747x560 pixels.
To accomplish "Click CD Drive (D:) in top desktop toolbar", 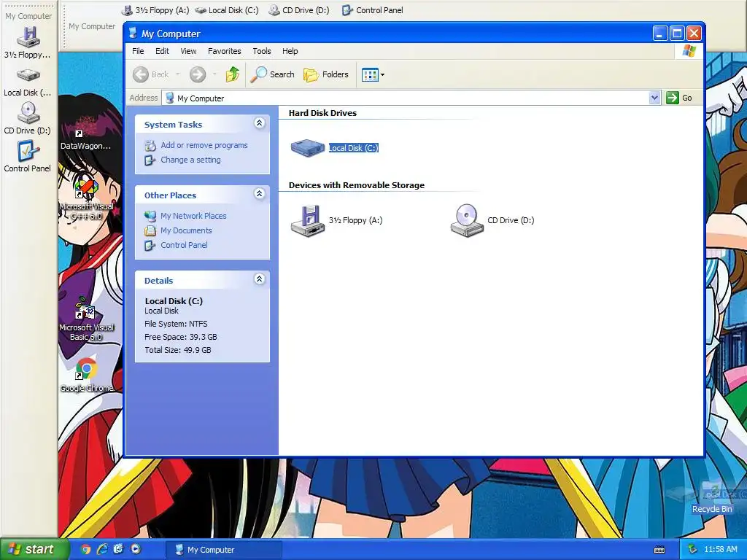I will click(299, 10).
